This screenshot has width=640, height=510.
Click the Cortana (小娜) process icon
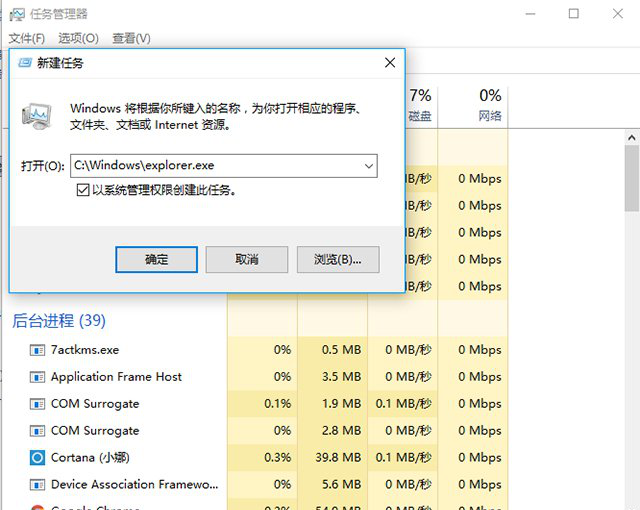38,458
